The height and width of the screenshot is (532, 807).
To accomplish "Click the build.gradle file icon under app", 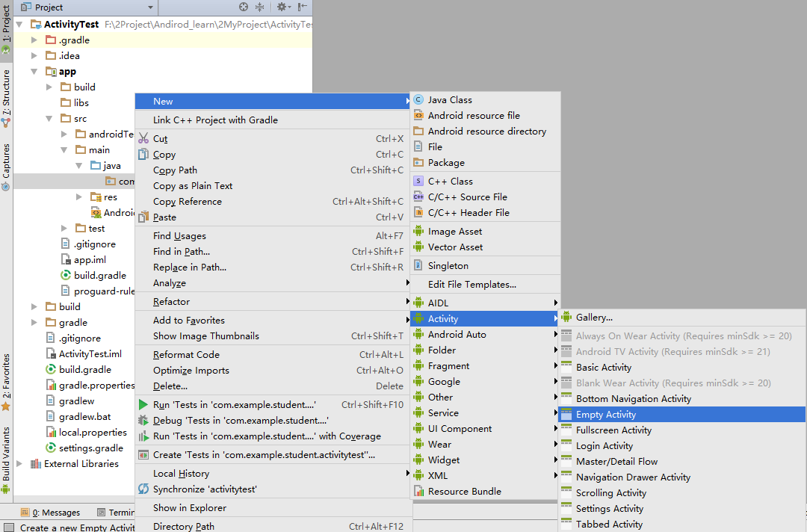I will tap(65, 275).
